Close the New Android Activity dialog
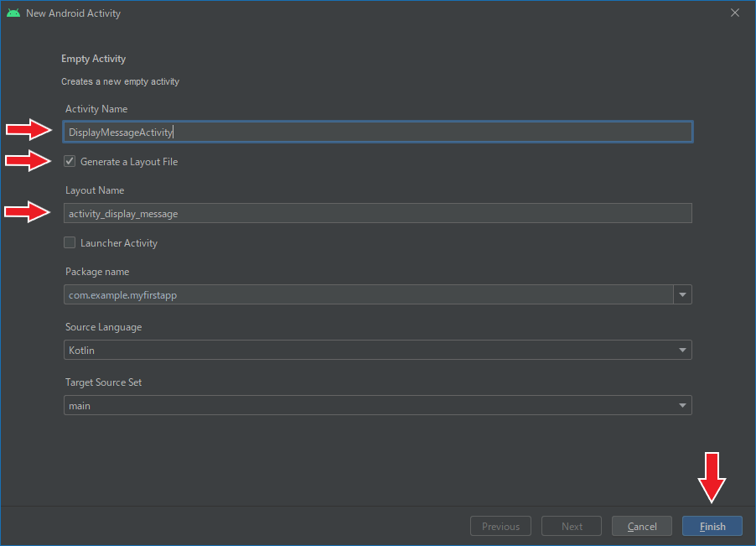756x546 pixels. click(x=735, y=13)
